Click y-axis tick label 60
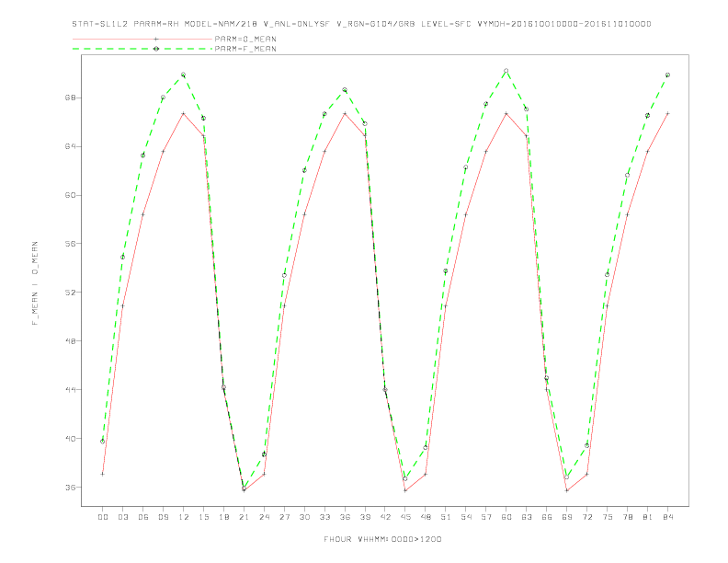728x563 pixels. point(70,195)
